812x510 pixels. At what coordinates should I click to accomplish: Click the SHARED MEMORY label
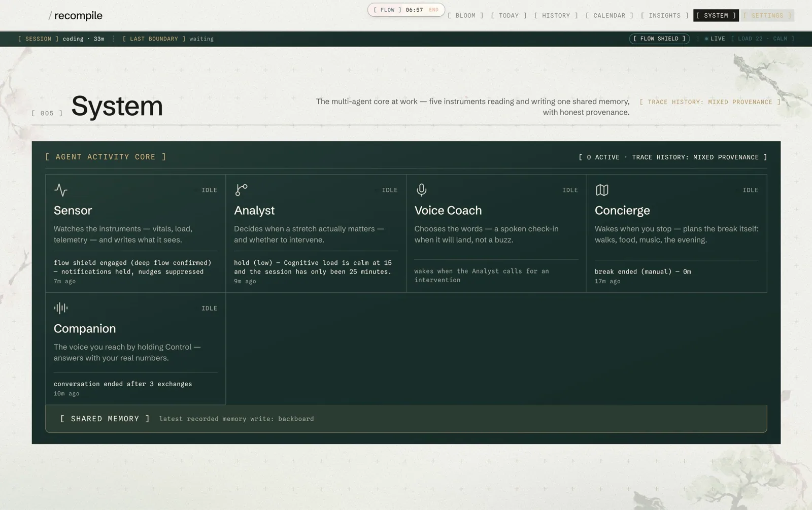point(105,419)
